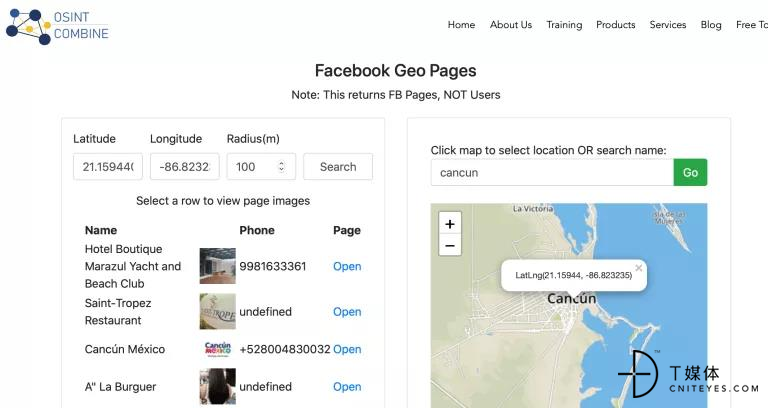Open Cancún México page link
Viewport: 768px width, 408px height.
tap(347, 349)
